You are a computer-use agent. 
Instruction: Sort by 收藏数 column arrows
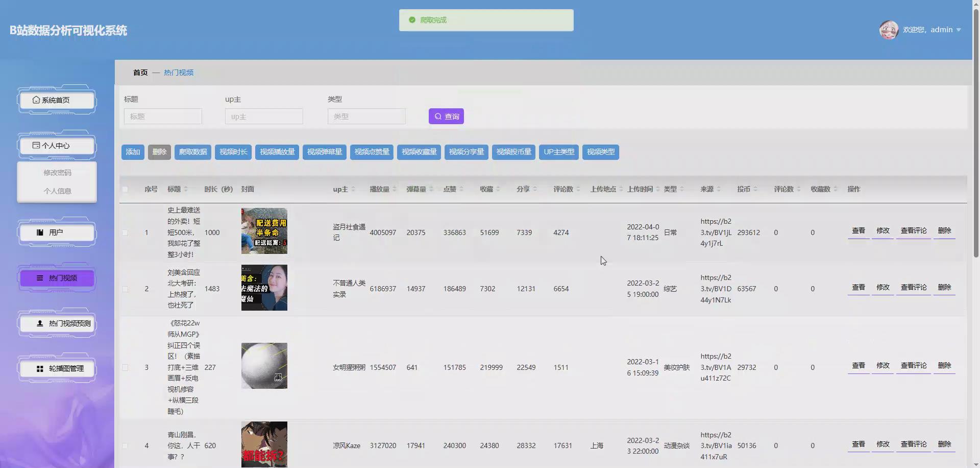836,189
